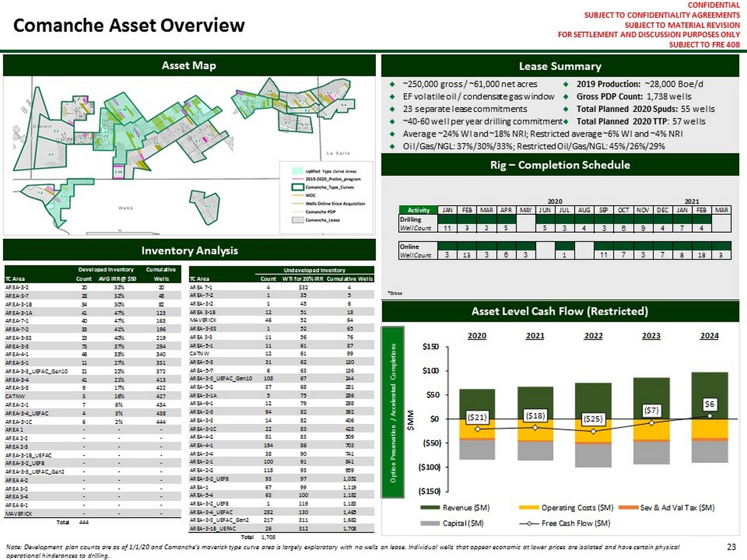Click the Uplifted Type Curve Areas legend icon
The width and height of the screenshot is (747, 560).
click(x=297, y=171)
